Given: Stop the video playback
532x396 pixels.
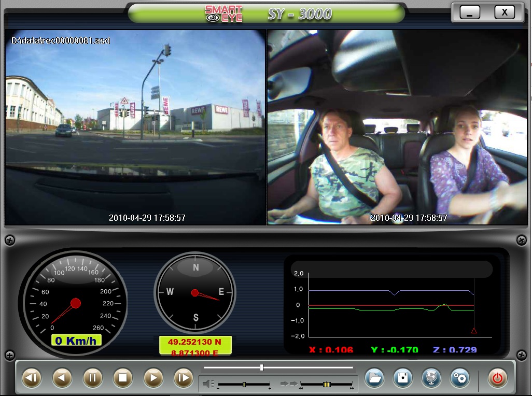Looking at the screenshot, I should 123,378.
